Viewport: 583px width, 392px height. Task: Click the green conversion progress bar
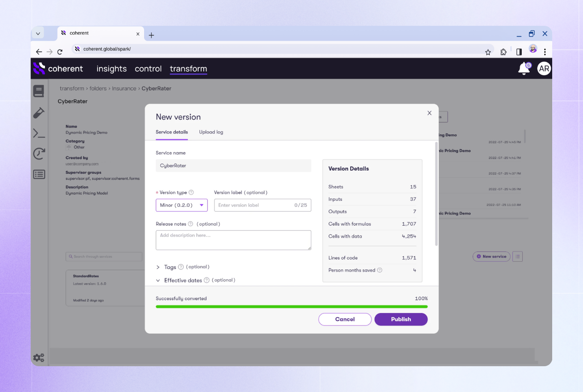291,306
